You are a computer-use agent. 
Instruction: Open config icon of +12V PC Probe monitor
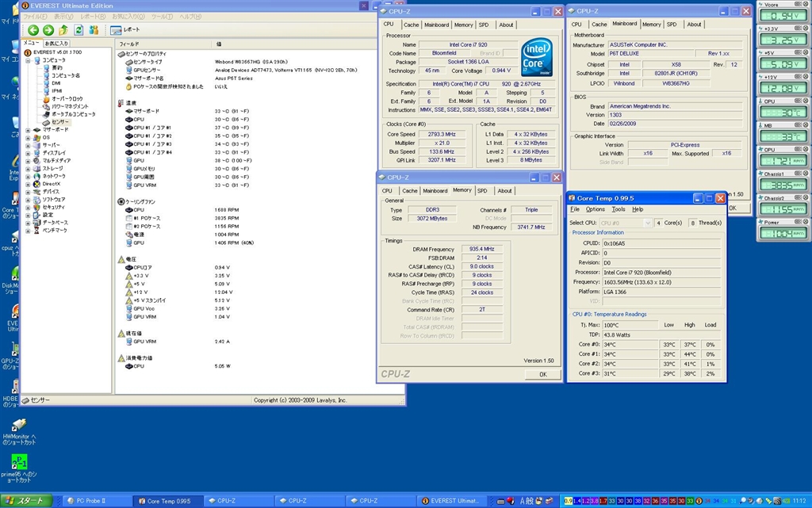click(x=798, y=77)
